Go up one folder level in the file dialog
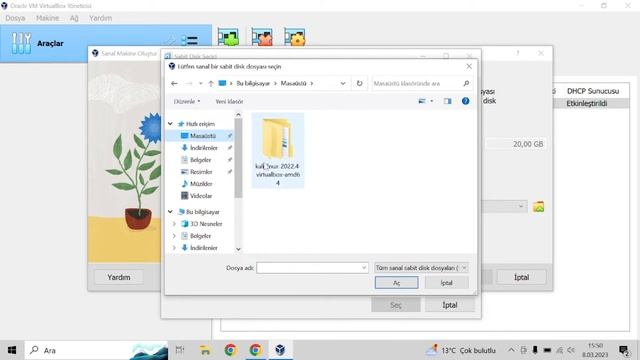This screenshot has width=640, height=360. click(x=211, y=83)
